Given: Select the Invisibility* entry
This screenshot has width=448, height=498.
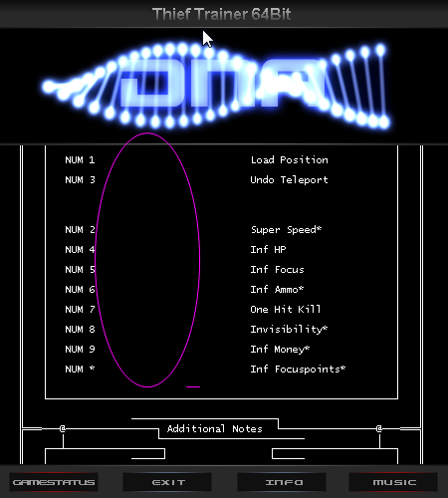Looking at the screenshot, I should pos(289,330).
